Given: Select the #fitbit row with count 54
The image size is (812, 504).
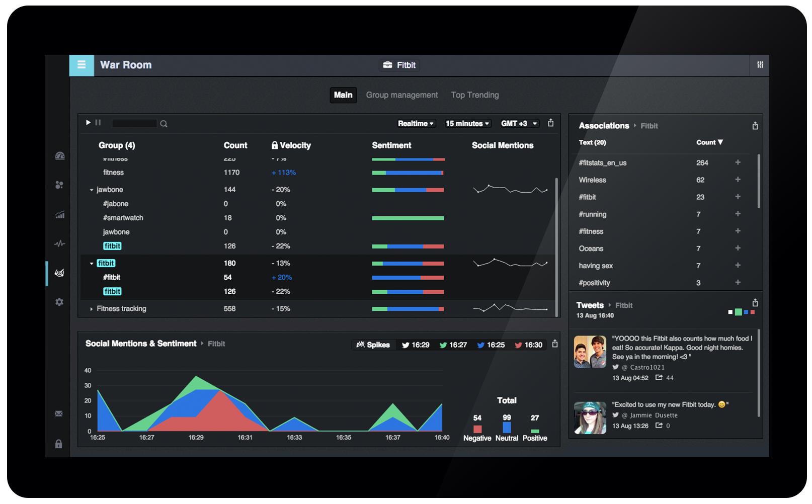Looking at the screenshot, I should point(318,277).
